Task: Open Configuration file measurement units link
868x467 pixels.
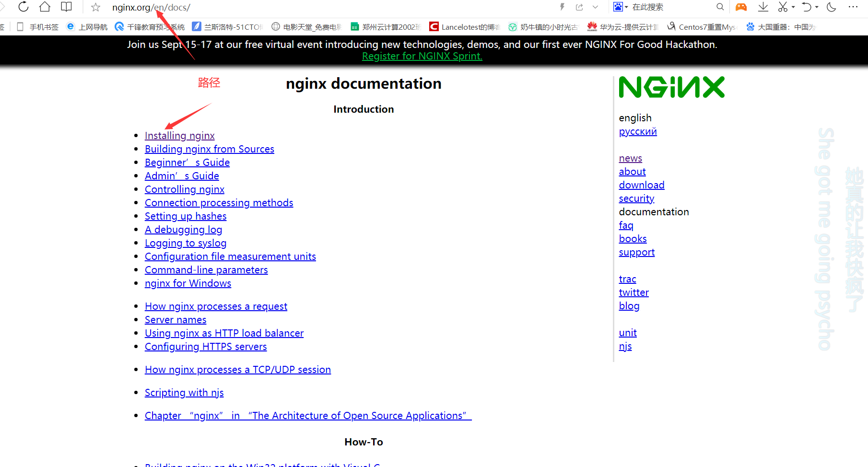Action: point(230,257)
